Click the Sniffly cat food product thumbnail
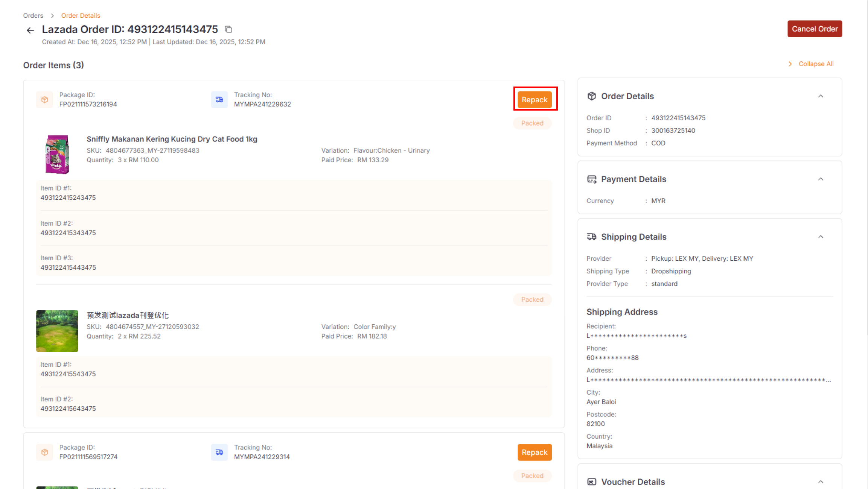The image size is (868, 489). (57, 154)
